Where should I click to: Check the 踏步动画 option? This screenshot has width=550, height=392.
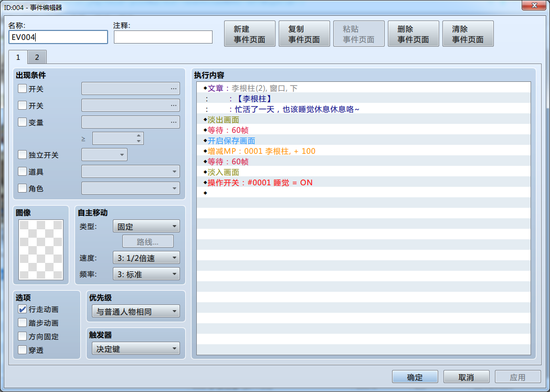22,323
